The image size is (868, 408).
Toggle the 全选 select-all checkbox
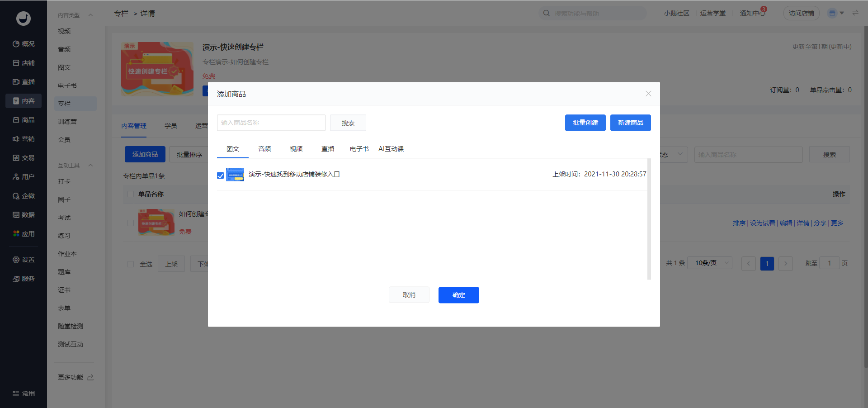[131, 264]
